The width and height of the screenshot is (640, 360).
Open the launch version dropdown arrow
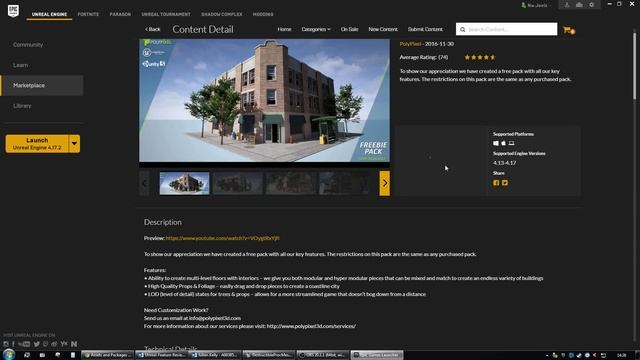[x=74, y=144]
